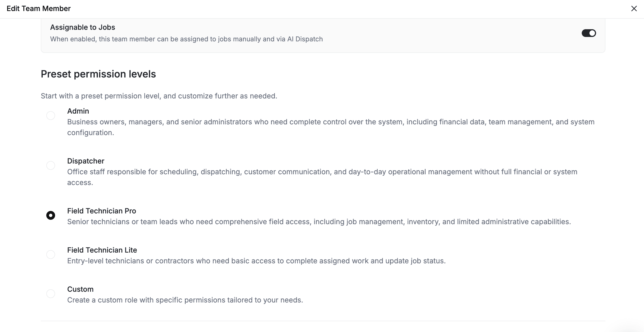644x332 pixels.
Task: Click the Assignable to Jobs heading
Action: tap(82, 27)
